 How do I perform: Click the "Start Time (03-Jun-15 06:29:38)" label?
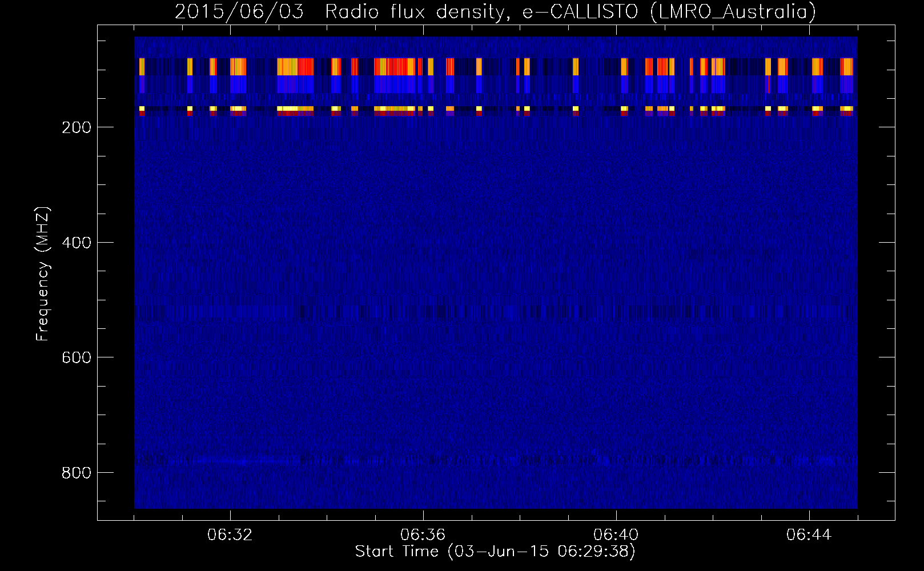(x=495, y=552)
